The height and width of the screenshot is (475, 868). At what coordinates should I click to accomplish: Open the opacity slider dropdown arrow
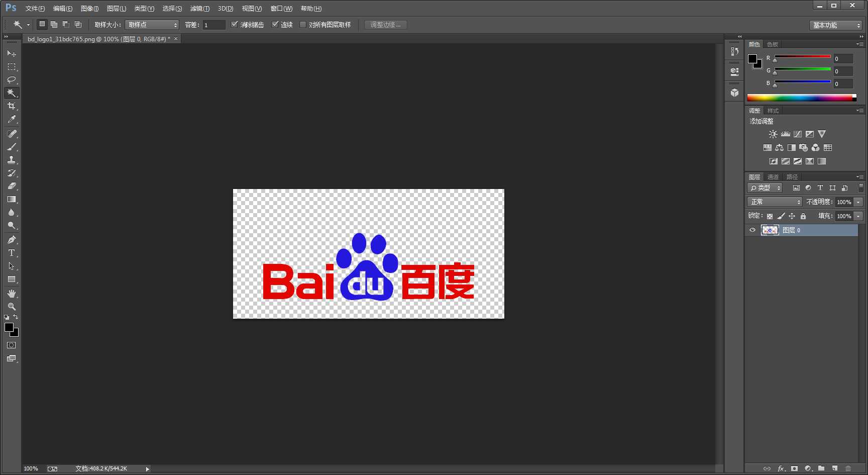858,202
